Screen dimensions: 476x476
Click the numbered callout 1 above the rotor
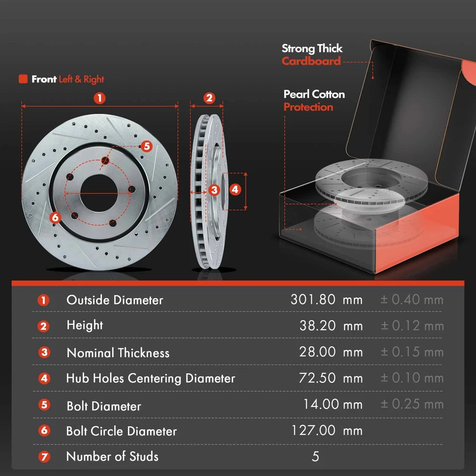[100, 99]
